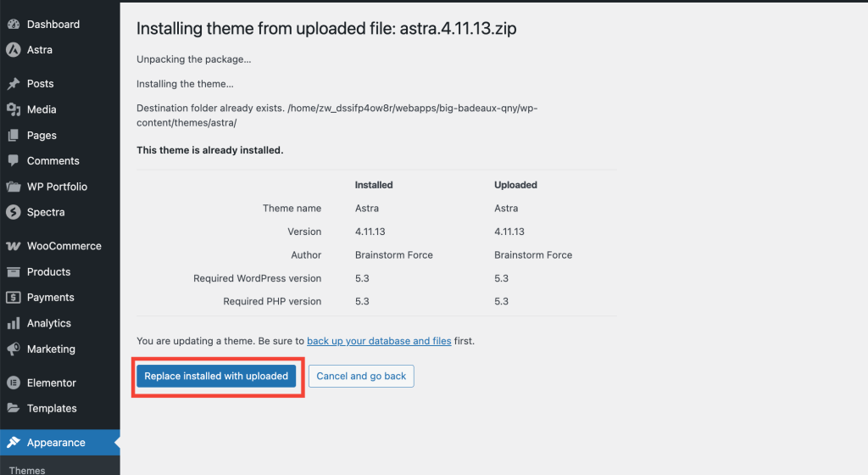
Task: Click Replace installed with uploaded button
Action: tap(216, 376)
